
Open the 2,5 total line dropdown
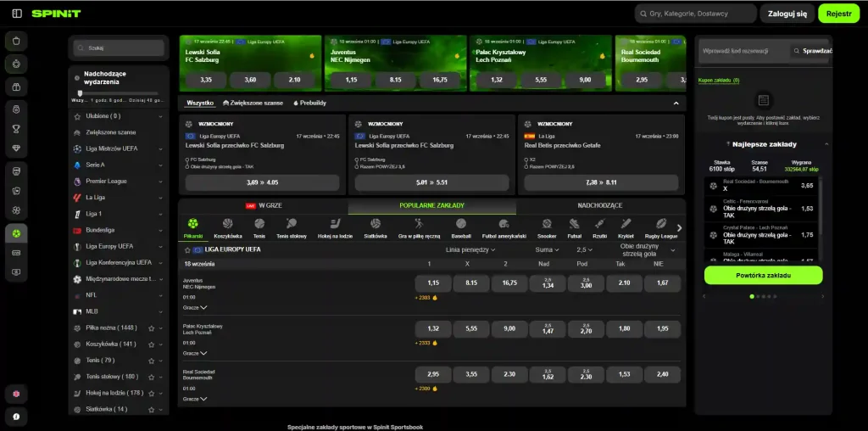coord(585,249)
